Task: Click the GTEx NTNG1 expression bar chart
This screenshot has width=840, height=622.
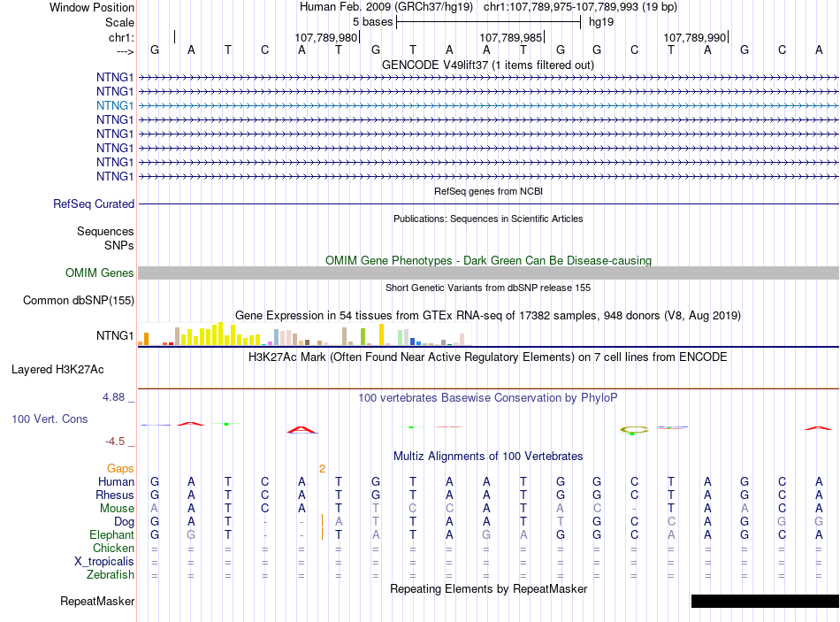Action: tap(302, 334)
